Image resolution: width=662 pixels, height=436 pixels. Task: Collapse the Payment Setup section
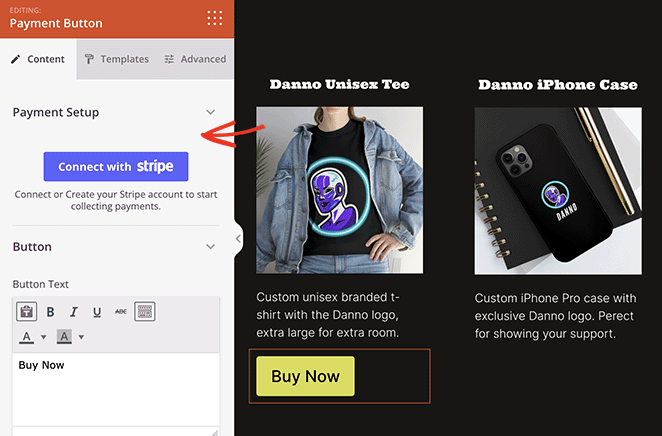point(210,112)
